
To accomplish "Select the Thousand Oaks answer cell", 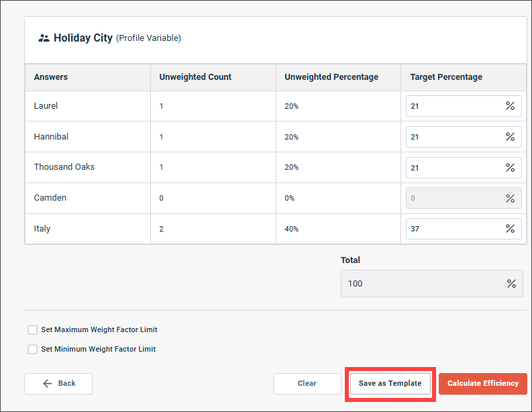I will coord(88,167).
